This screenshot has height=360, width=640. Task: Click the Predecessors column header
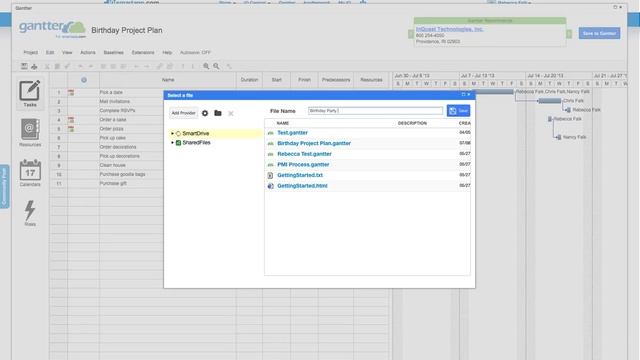coord(336,80)
